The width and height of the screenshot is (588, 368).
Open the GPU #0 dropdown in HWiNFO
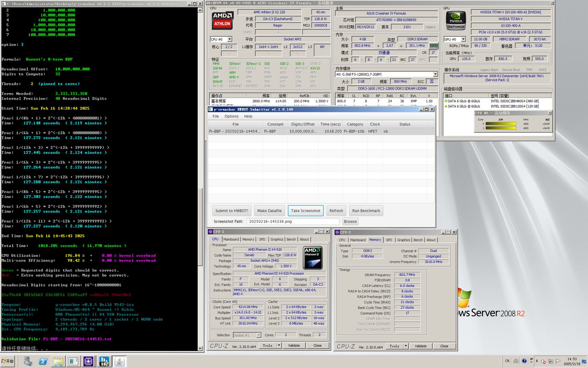(x=463, y=39)
